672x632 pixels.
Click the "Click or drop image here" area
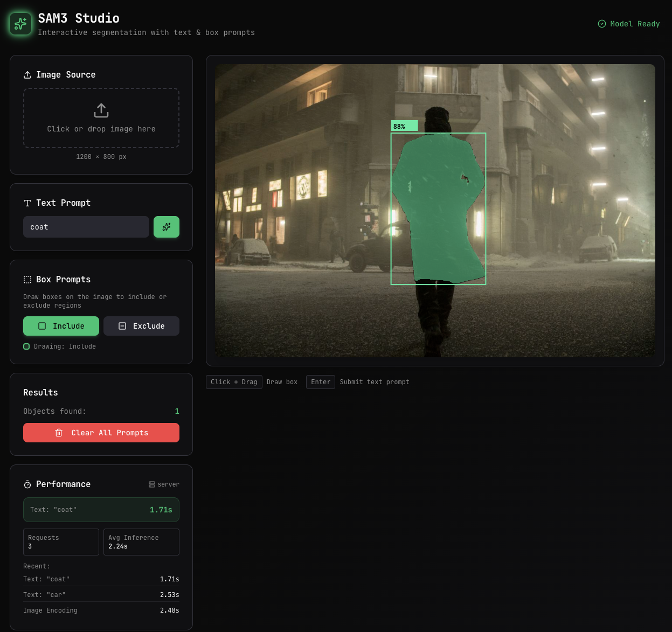[x=101, y=129]
